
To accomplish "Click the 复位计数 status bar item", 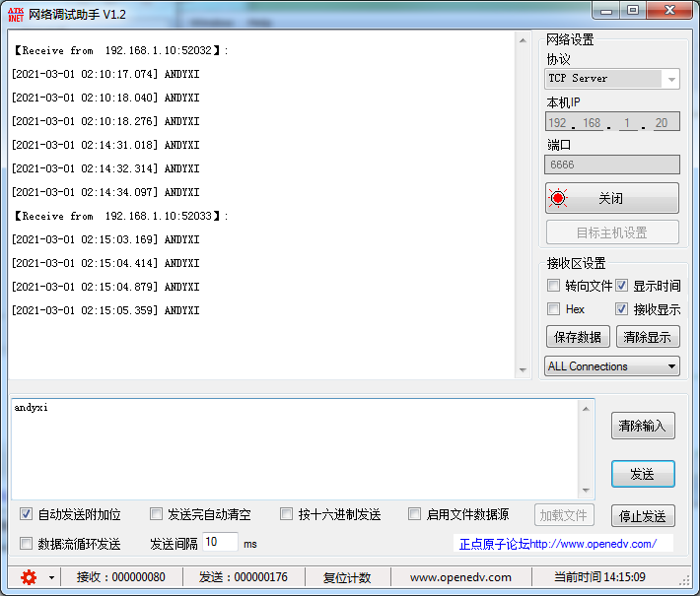I will 347,577.
